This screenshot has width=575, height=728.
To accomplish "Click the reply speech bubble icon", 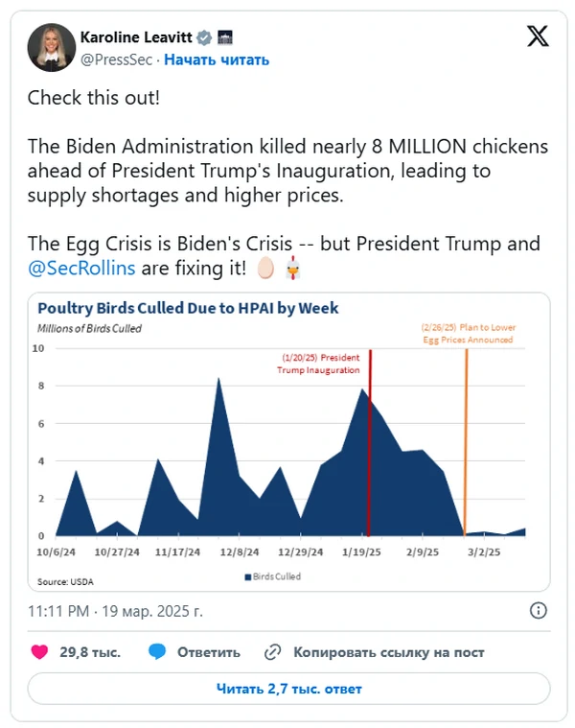I will [158, 652].
